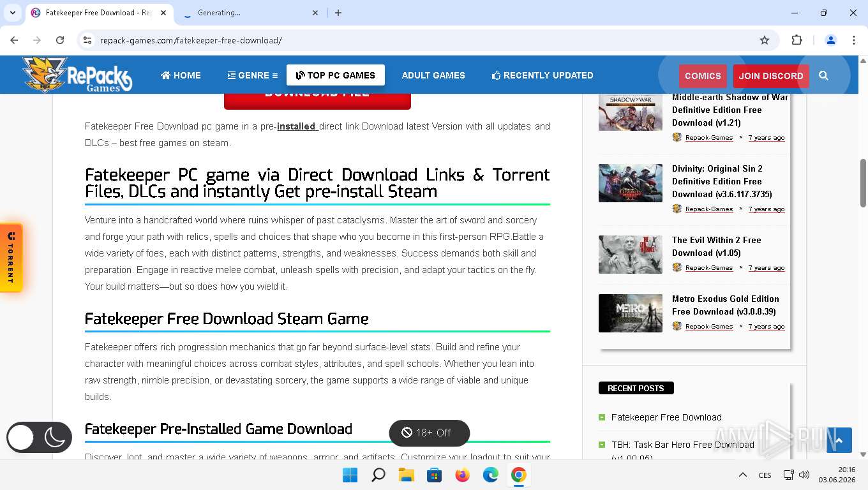
Task: Open Metro Exodus Gold Edition thumbnail
Action: 631,313
